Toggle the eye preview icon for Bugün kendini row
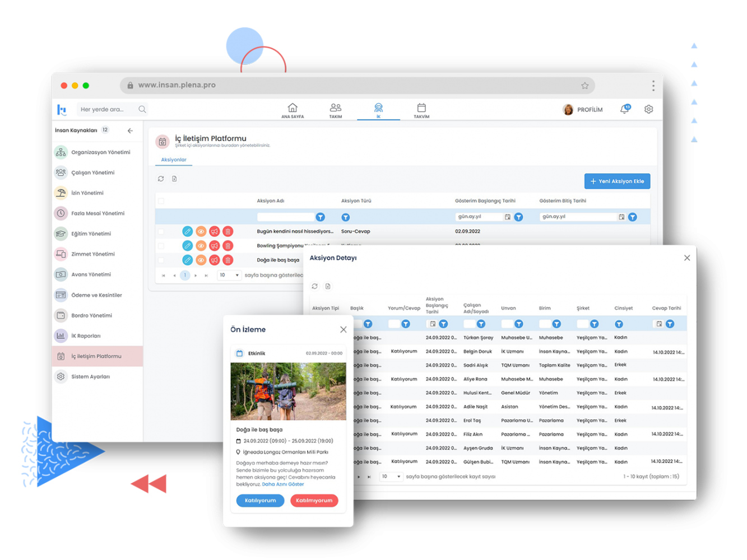Screen dimensions: 747x560 pos(201,231)
